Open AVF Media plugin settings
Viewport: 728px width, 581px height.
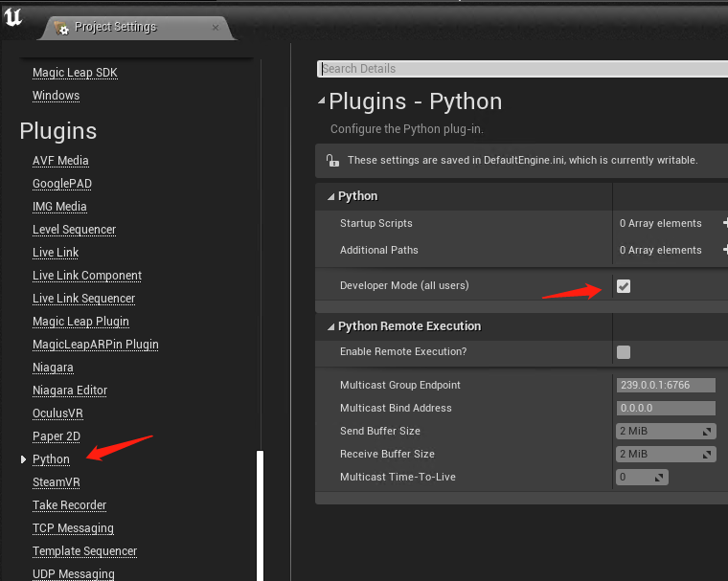point(60,161)
